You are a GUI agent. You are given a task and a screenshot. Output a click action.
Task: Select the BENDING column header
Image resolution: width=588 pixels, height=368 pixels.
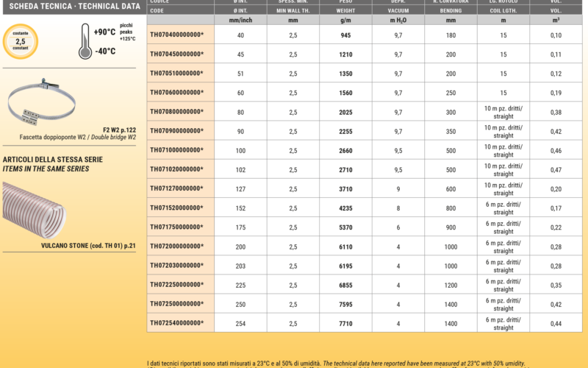(451, 12)
